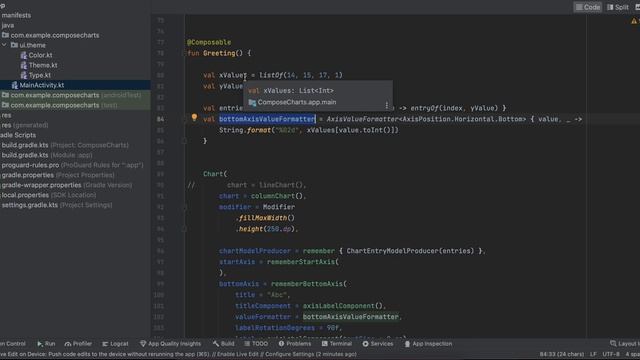
Task: Select com.example.composecharts (androidTest) package
Action: tap(71, 95)
